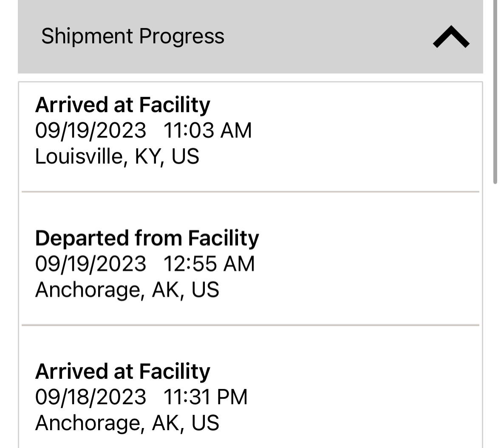Click the Anchorage location under Departed entry
Viewport: 501px width, 448px height.
click(127, 290)
